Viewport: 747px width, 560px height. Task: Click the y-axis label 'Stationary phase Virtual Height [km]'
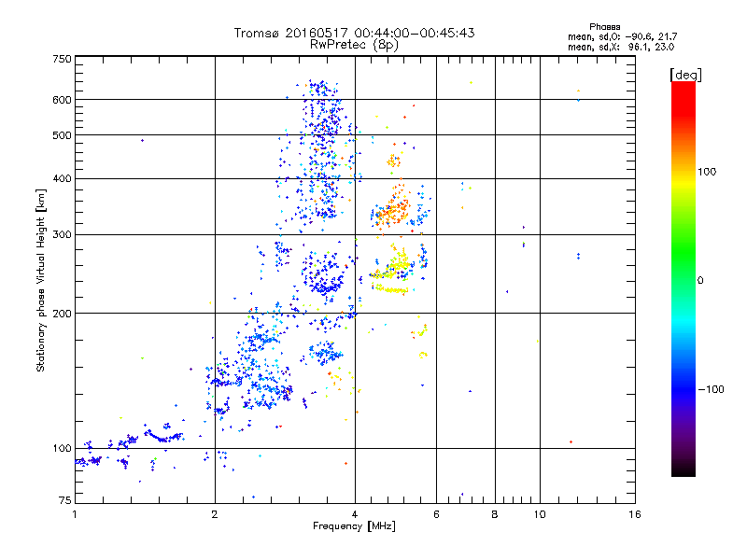pos(41,280)
